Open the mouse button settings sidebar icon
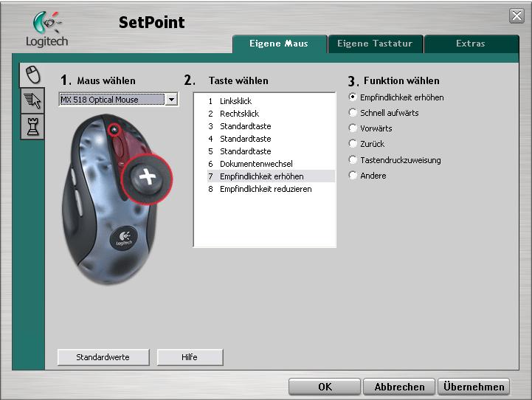The width and height of the screenshot is (532, 400). (32, 75)
